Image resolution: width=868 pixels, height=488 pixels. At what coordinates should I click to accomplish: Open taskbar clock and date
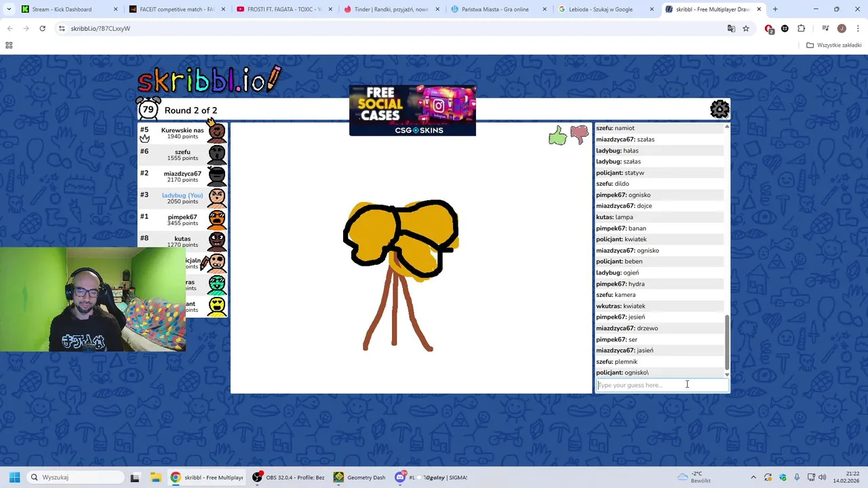point(846,477)
